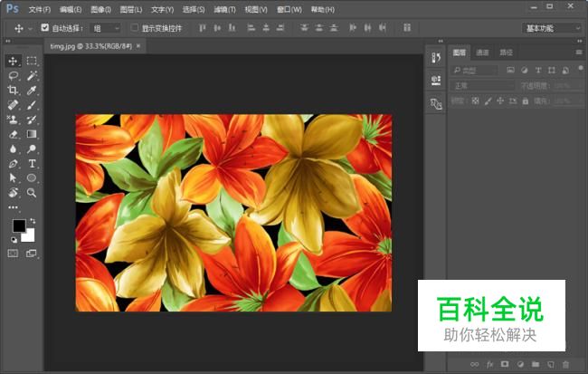588x374 pixels.
Task: Select the Move tool in the toolbox
Action: click(x=13, y=61)
